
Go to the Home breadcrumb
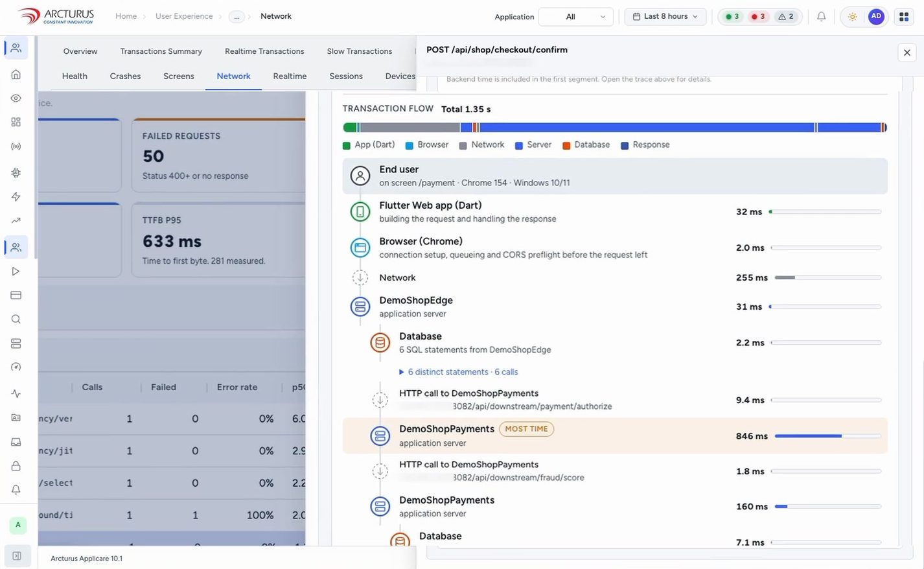coord(126,16)
